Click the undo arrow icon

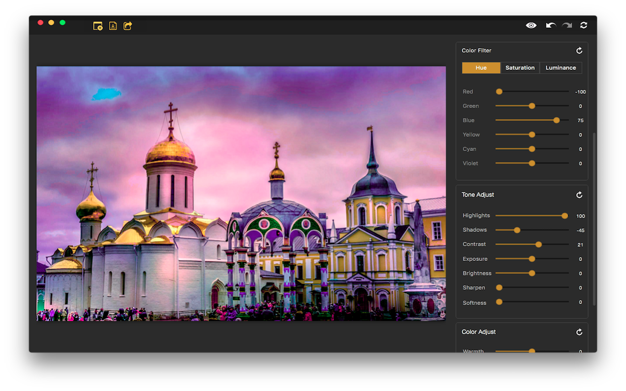(551, 26)
